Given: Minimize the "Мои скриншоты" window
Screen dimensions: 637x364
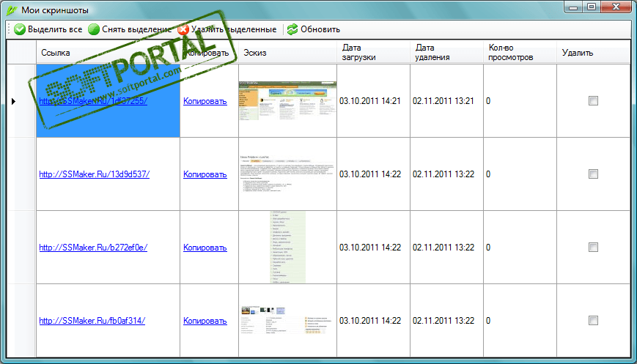Looking at the screenshot, I should [574, 7].
